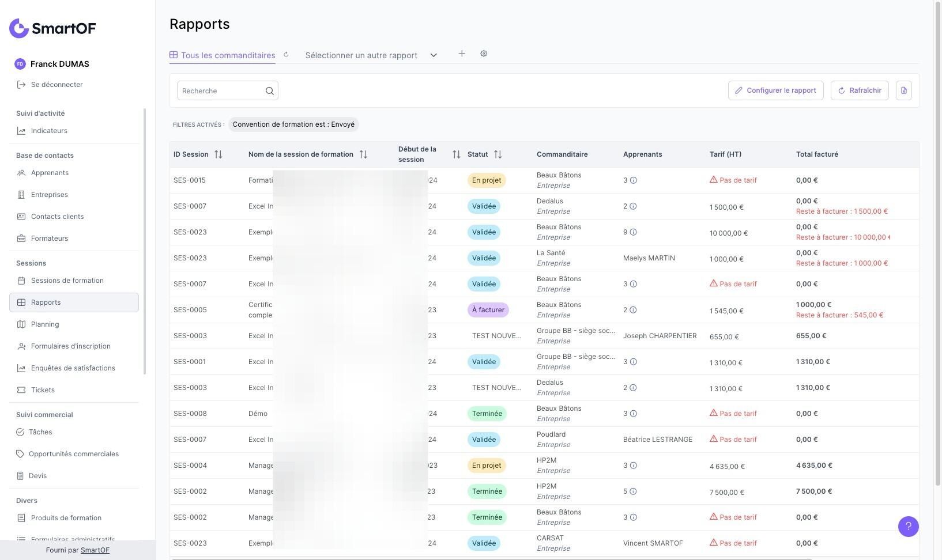Go to Contacts clients
The width and height of the screenshot is (942, 560).
point(58,217)
